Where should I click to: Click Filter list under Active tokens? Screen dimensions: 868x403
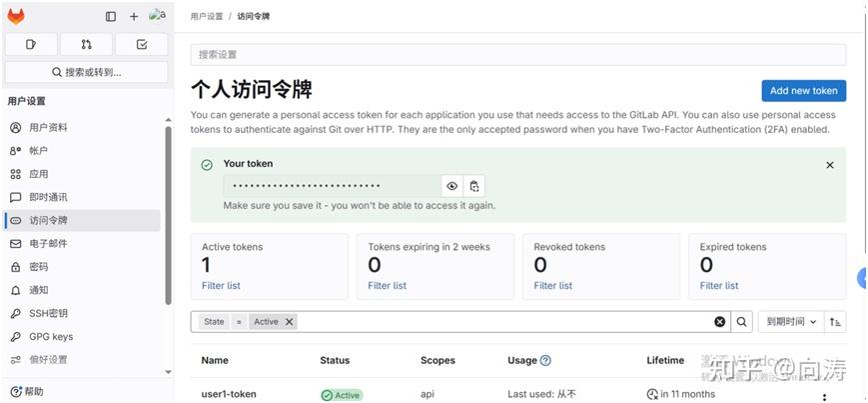[x=221, y=285]
